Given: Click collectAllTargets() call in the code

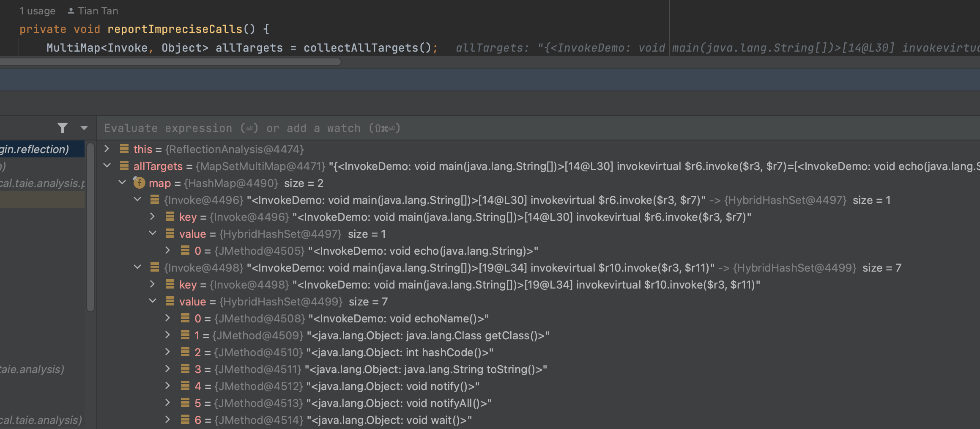Looking at the screenshot, I should point(367,48).
